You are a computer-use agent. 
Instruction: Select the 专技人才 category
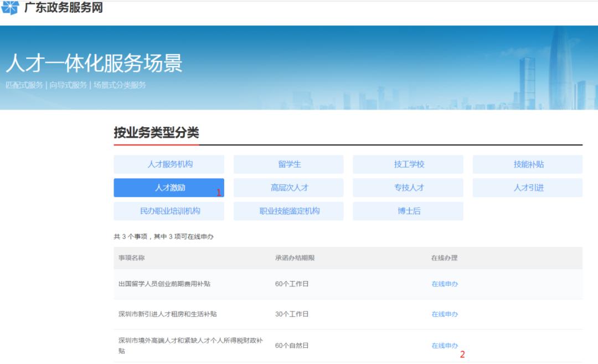click(408, 187)
